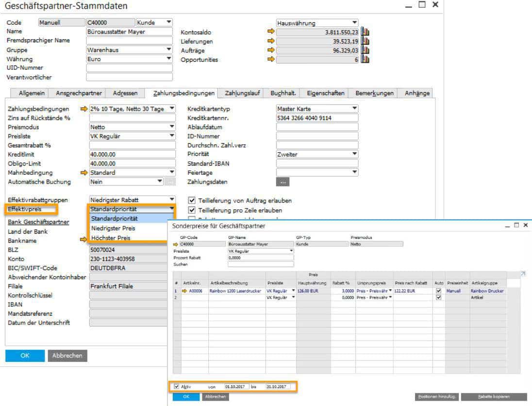Open the Automatische Buchung ellipsis button
The image size is (532, 406).
[x=170, y=182]
